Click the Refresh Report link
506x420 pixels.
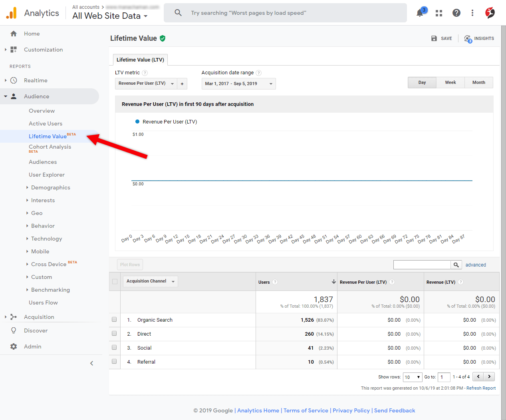pyautogui.click(x=481, y=388)
